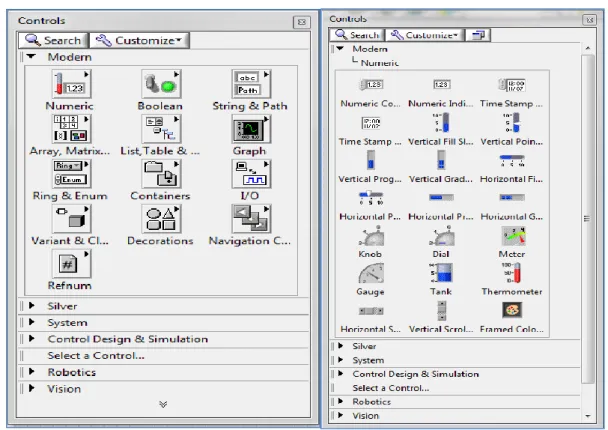Select the Meter indicator icon

coord(513,236)
